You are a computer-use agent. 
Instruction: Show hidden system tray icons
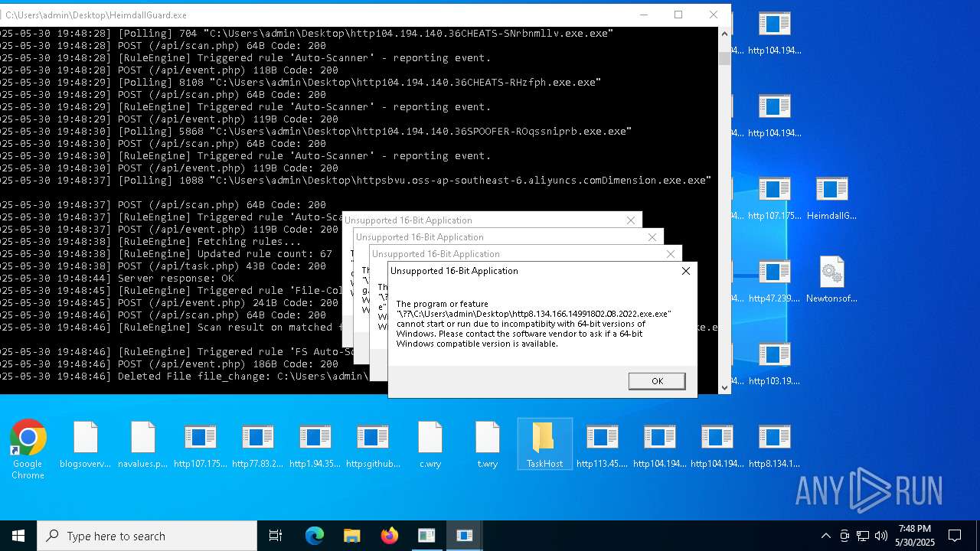(825, 536)
